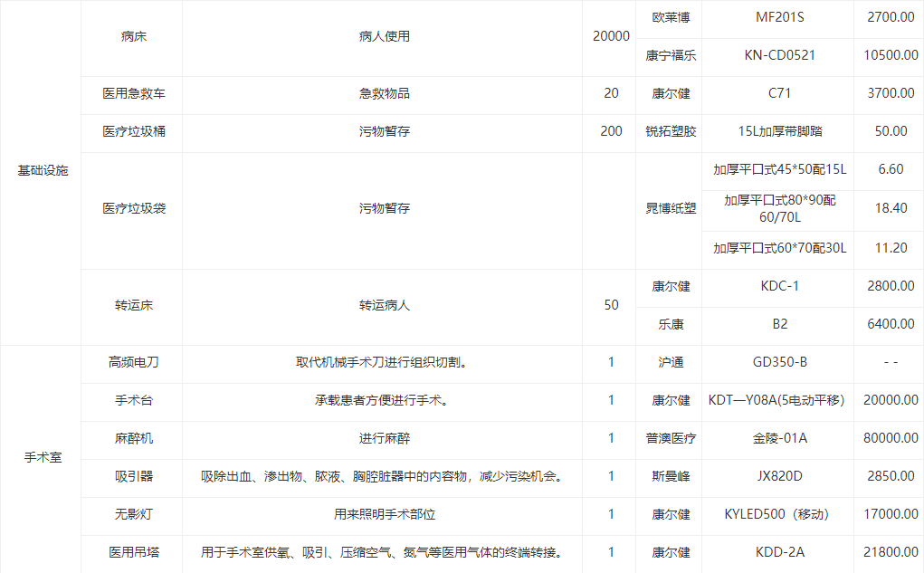Select 污物暂存 in the 医疗垃圾袋 row

[385, 209]
